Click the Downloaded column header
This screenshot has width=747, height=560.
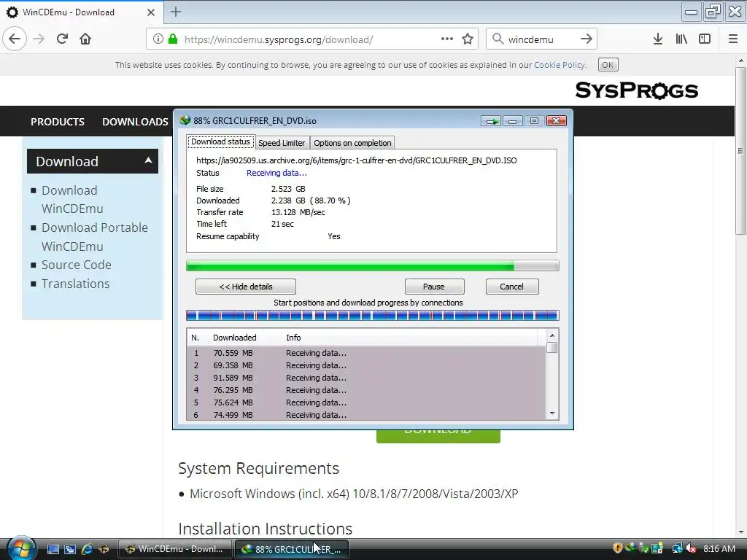click(245, 338)
